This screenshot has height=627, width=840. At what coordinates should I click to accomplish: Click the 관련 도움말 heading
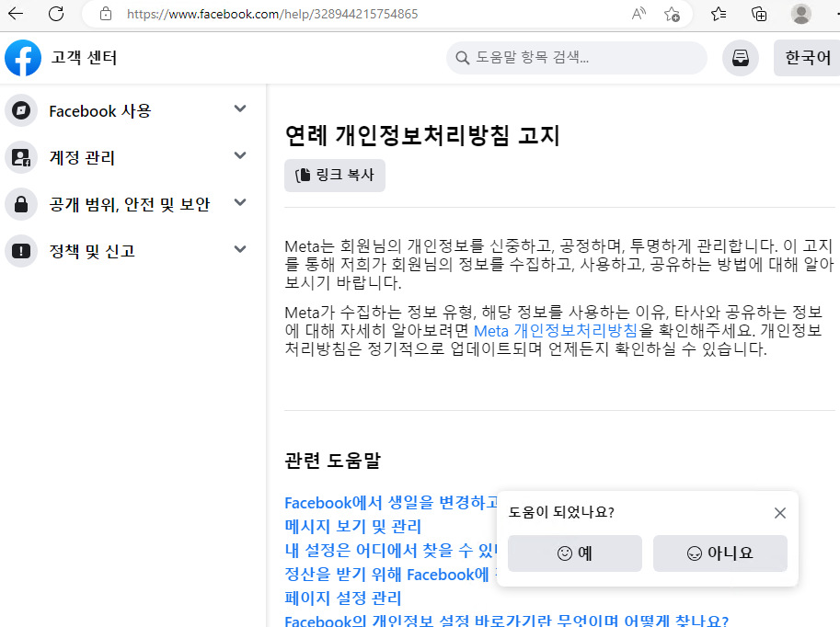332,461
